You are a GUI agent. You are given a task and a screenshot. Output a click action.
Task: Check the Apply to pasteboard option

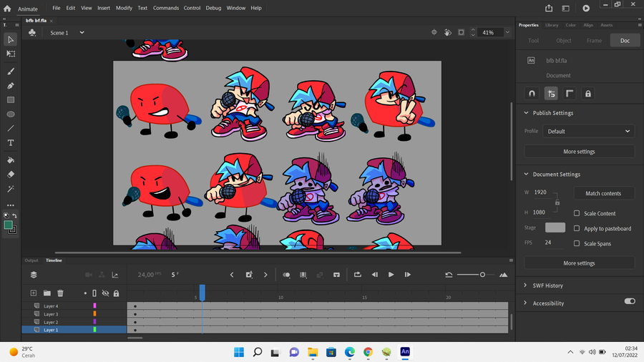click(577, 228)
